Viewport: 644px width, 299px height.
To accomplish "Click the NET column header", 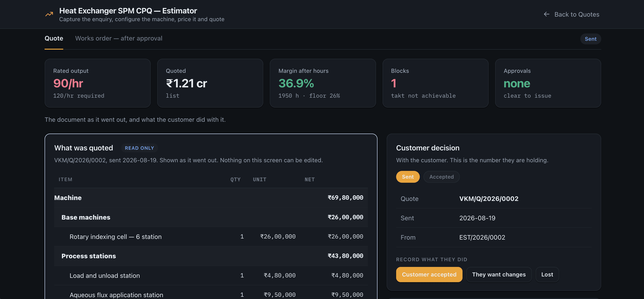I will click(309, 179).
